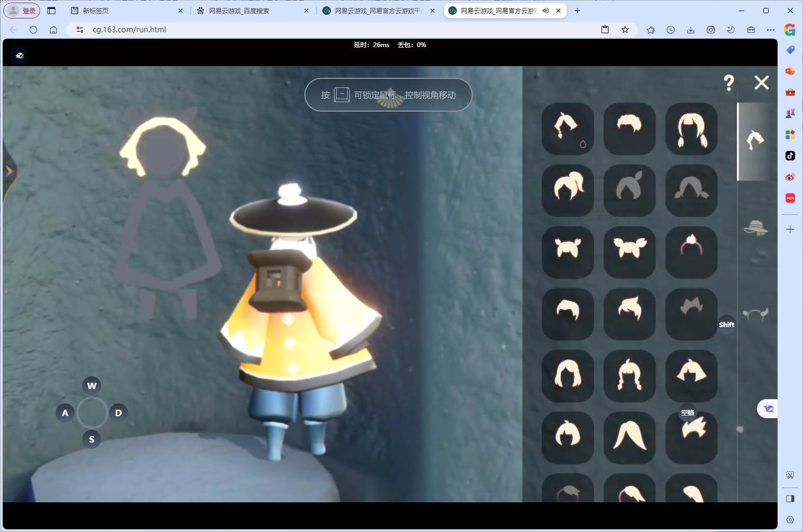803x532 pixels.
Task: Choose the cream swept-back hairstyle with upward tuft
Action: (629, 314)
